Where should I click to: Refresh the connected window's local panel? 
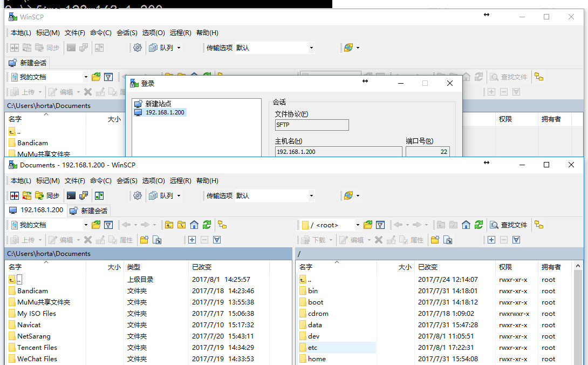point(207,225)
